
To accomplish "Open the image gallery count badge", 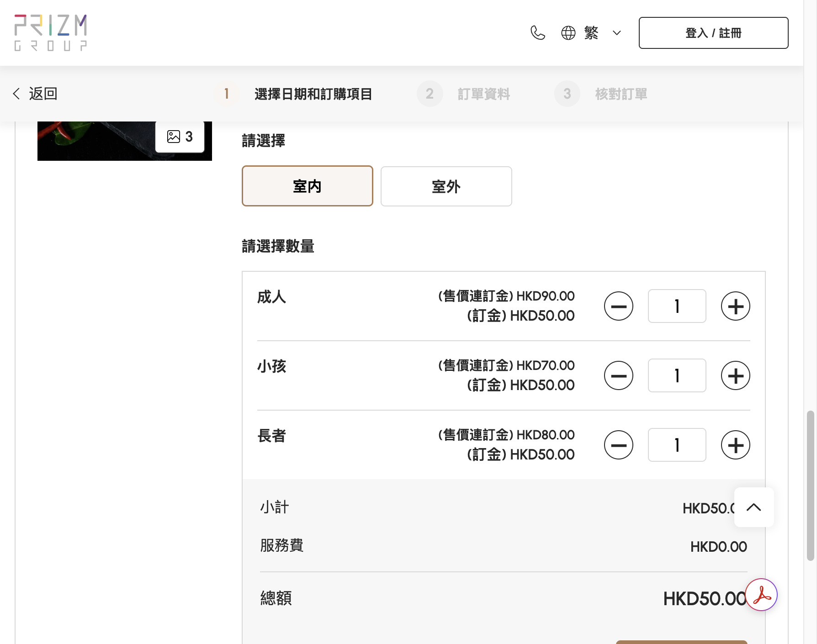I will [x=180, y=137].
